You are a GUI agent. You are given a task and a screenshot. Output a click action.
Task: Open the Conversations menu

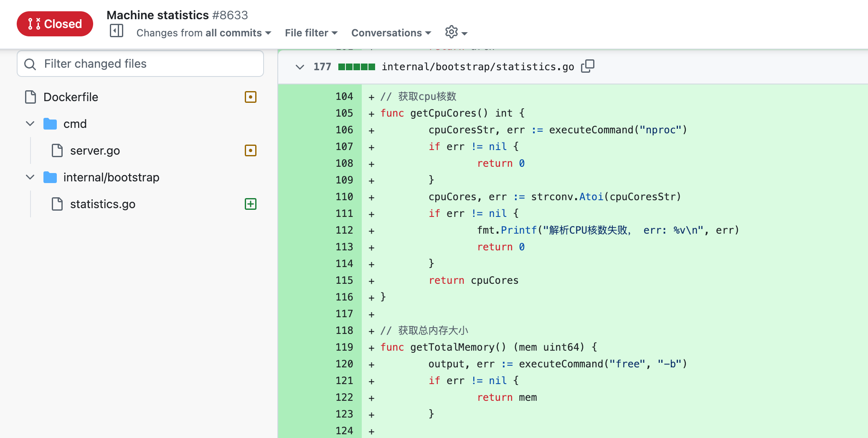pos(391,33)
